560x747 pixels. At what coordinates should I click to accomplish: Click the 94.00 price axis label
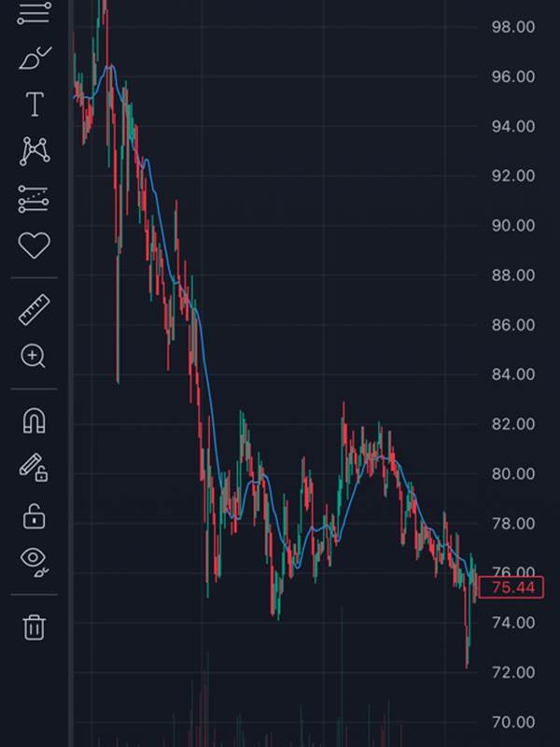pyautogui.click(x=513, y=126)
